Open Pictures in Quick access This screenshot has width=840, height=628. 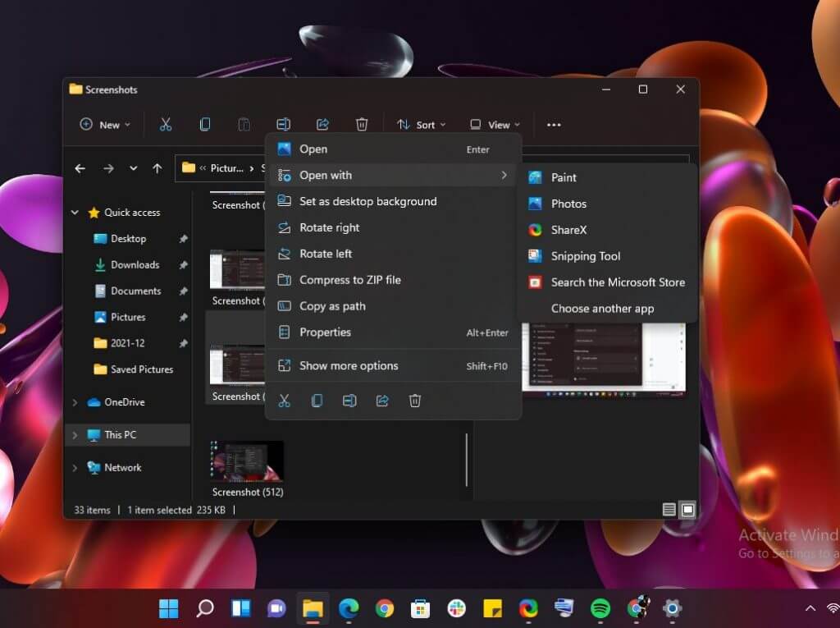[x=128, y=318]
